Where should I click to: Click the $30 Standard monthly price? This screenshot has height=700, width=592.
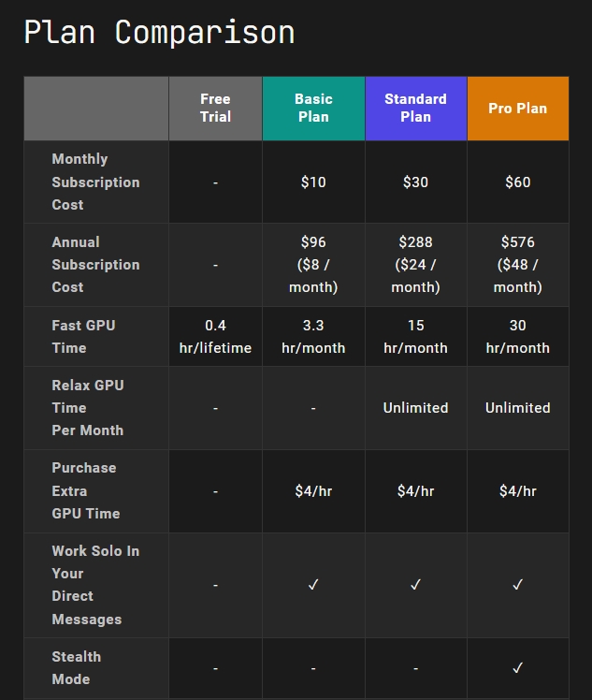pos(416,182)
